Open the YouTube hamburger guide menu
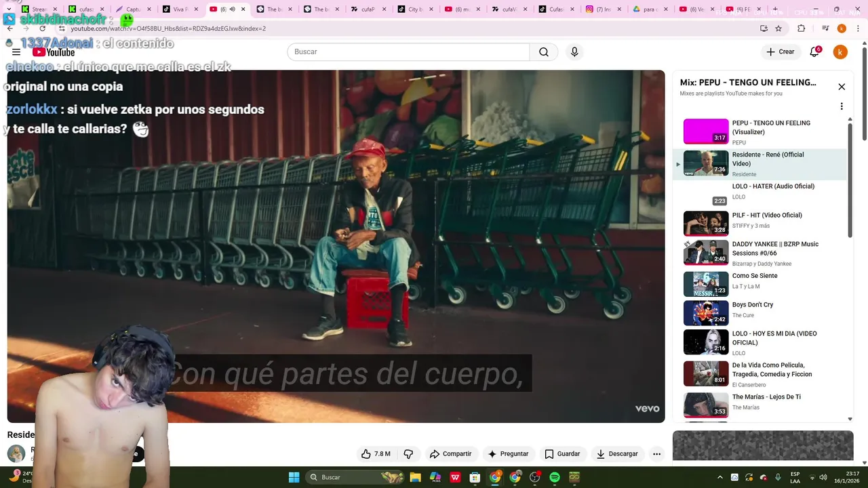Viewport: 868px width, 488px height. 16,52
